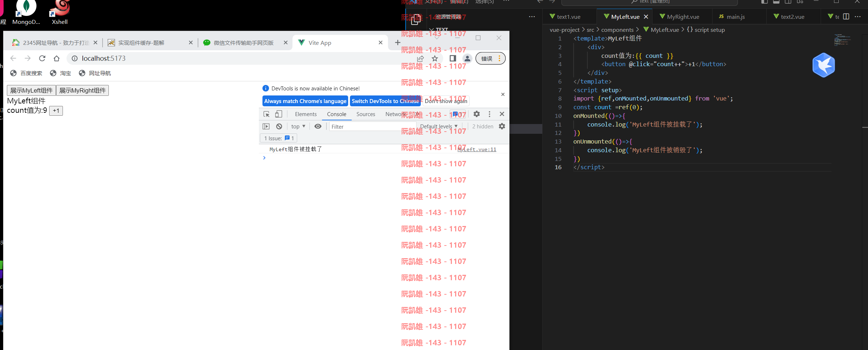Open the MyLeft.vue:11 source link
The height and width of the screenshot is (350, 868).
click(476, 149)
